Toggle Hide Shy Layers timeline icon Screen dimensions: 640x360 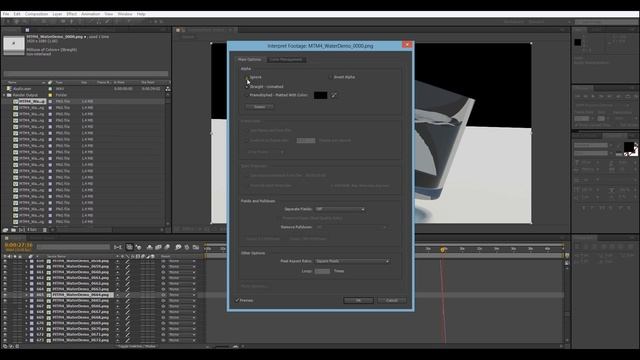pos(149,247)
